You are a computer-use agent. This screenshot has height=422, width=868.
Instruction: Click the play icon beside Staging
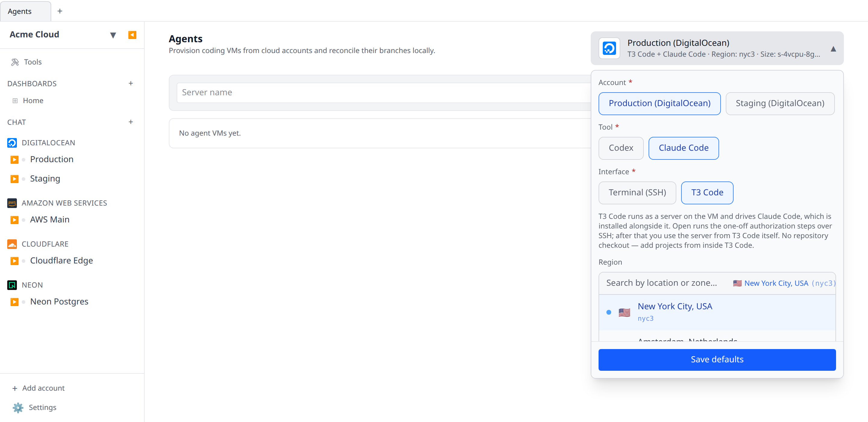click(x=14, y=179)
